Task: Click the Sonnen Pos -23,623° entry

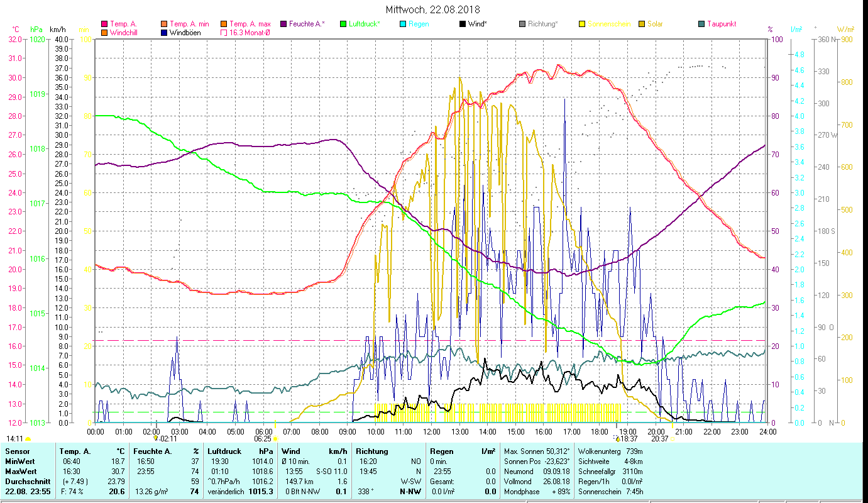Action: pos(537,462)
